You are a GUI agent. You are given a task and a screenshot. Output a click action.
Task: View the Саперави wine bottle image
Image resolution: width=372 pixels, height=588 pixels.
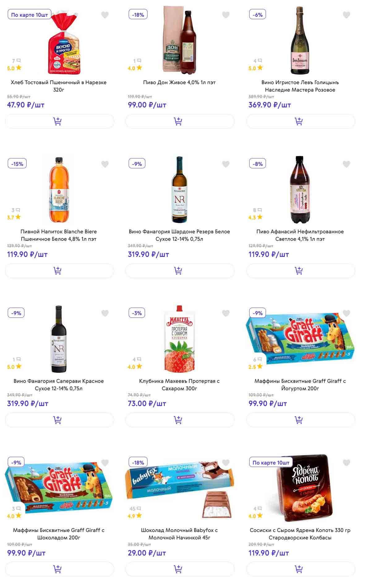(x=59, y=339)
